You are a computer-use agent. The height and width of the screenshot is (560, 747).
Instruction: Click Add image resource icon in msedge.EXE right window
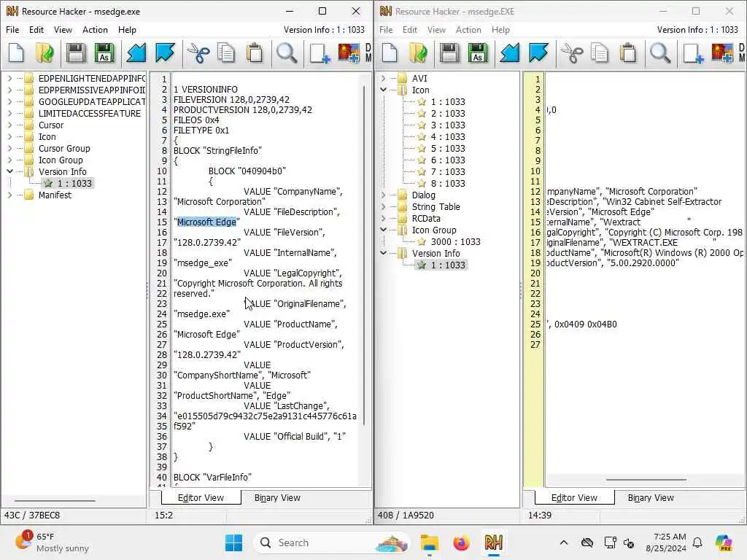722,52
